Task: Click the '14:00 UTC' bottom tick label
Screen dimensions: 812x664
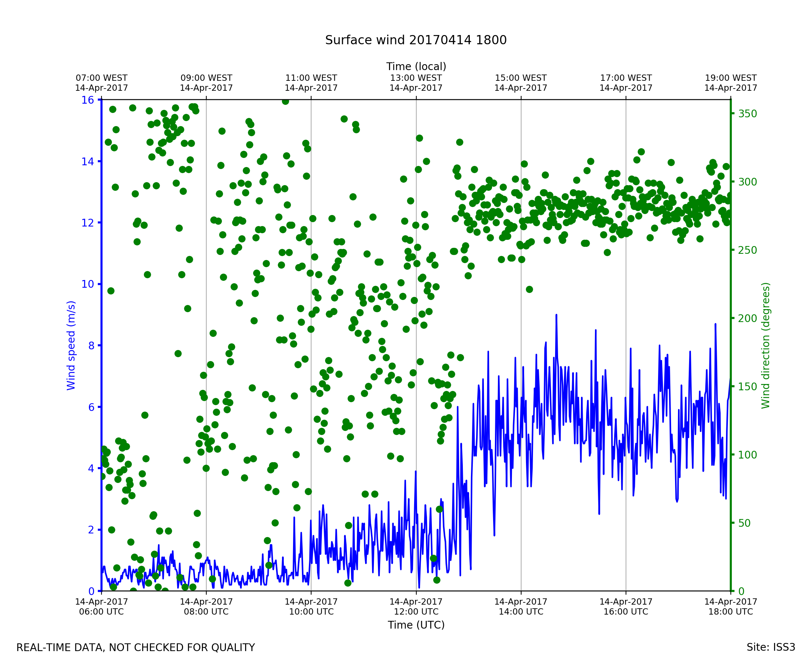Action: pos(521,612)
